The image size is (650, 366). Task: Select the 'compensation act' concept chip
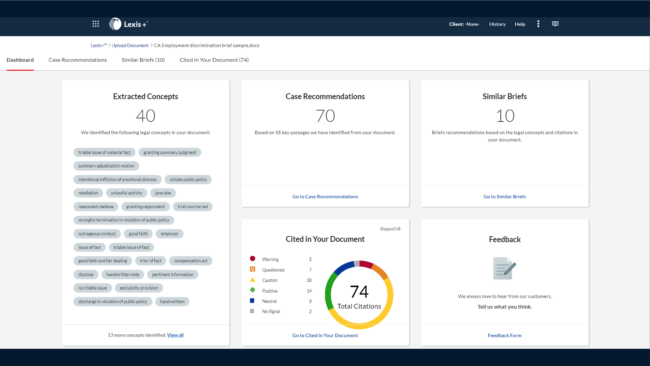tap(191, 261)
